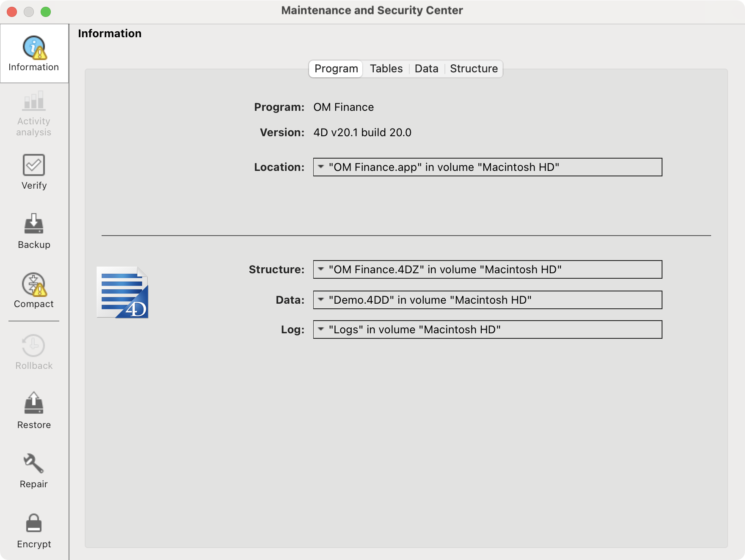
Task: Switch to the Tables tab
Action: pos(386,69)
